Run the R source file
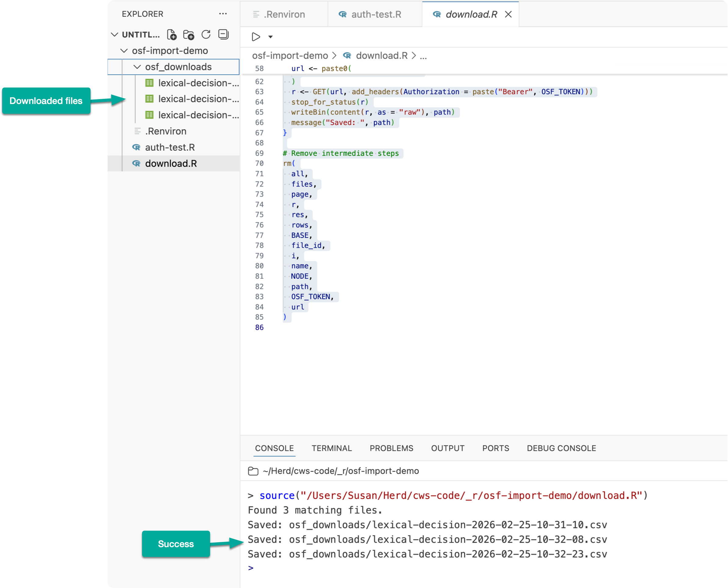This screenshot has width=728, height=588. 256,37
